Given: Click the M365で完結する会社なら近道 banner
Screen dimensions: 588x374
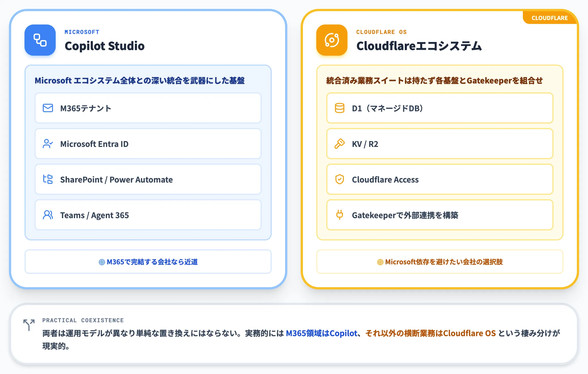Looking at the screenshot, I should coord(148,262).
